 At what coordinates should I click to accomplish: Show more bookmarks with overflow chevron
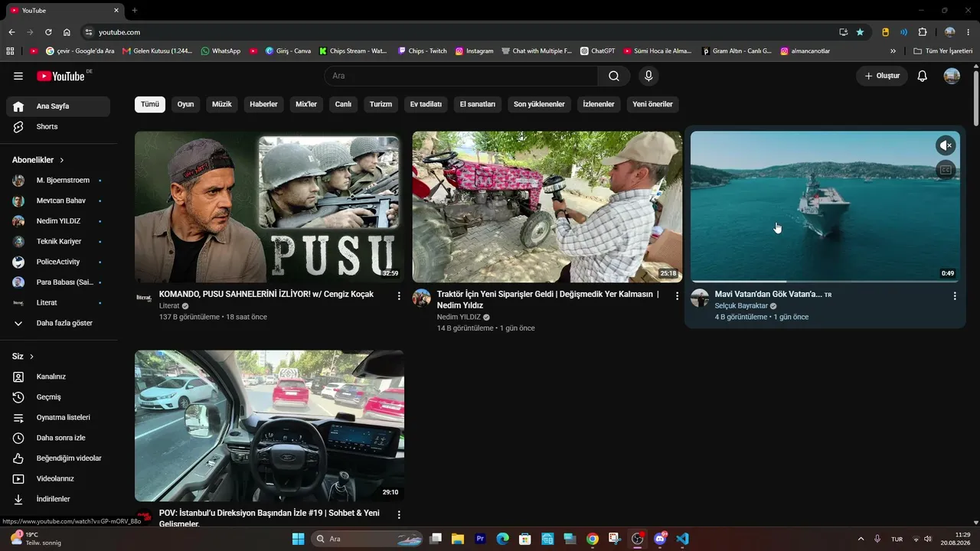893,51
